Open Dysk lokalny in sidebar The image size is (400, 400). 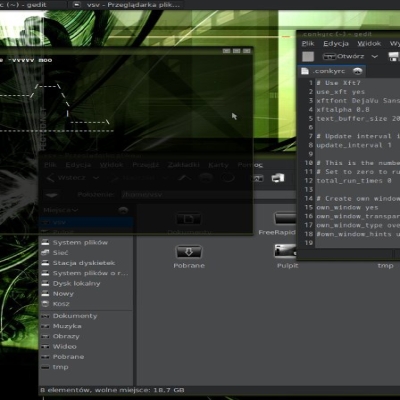coord(76,283)
